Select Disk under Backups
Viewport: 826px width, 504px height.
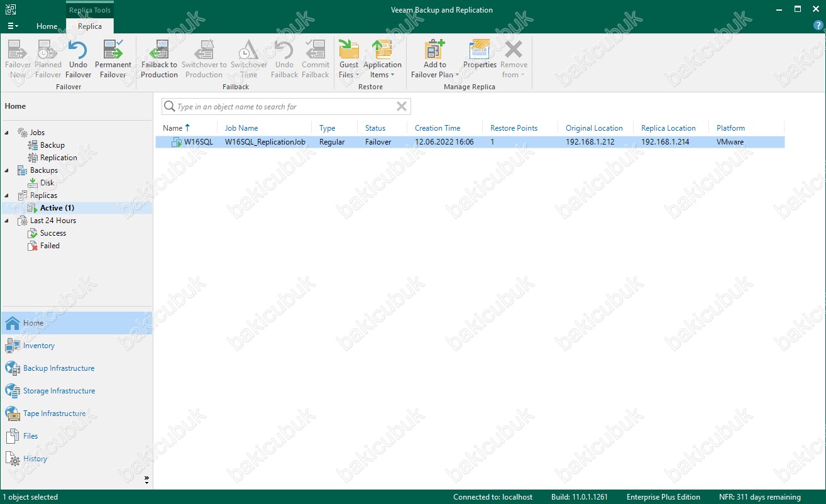point(47,183)
